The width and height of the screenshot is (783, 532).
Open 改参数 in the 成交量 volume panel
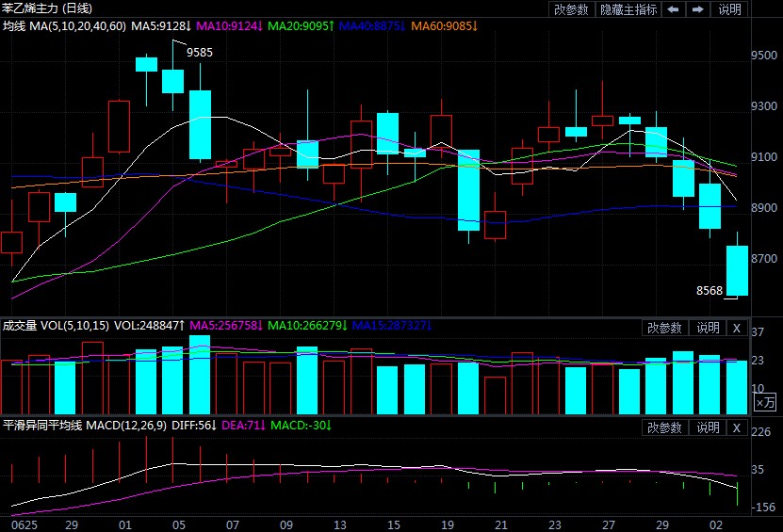(x=664, y=328)
